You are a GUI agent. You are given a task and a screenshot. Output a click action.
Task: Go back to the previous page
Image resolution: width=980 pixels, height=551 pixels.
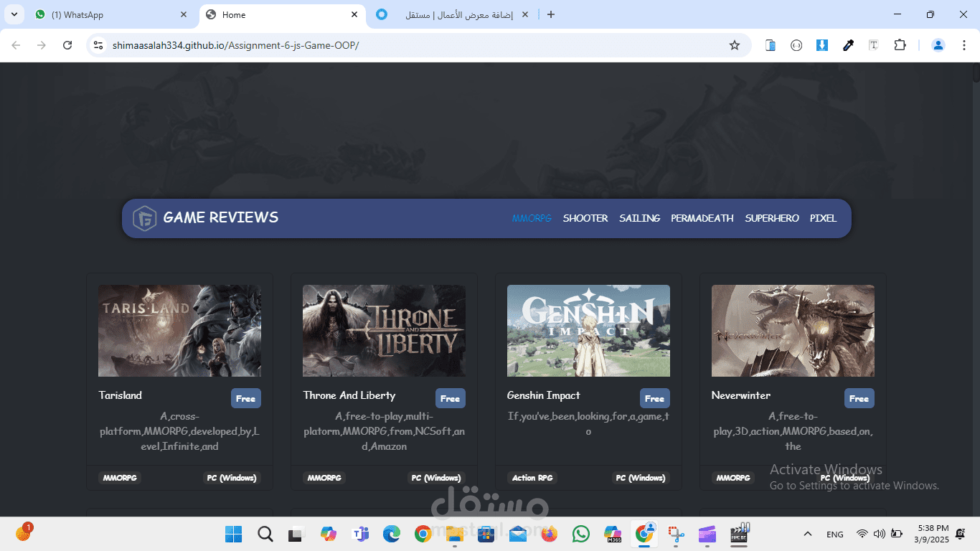pos(16,45)
